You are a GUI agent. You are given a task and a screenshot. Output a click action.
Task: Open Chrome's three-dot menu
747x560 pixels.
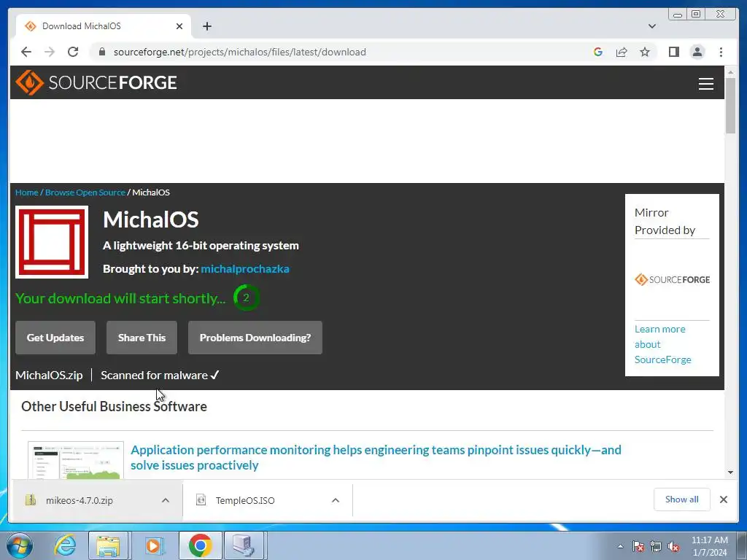tap(721, 52)
